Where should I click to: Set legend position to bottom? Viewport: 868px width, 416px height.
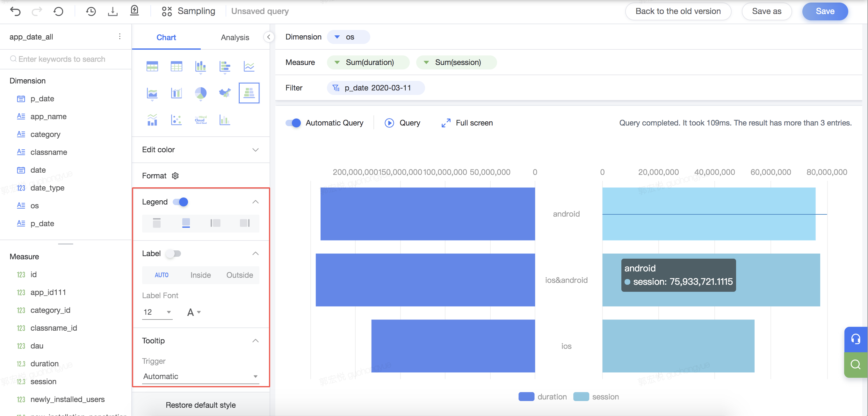(x=186, y=223)
